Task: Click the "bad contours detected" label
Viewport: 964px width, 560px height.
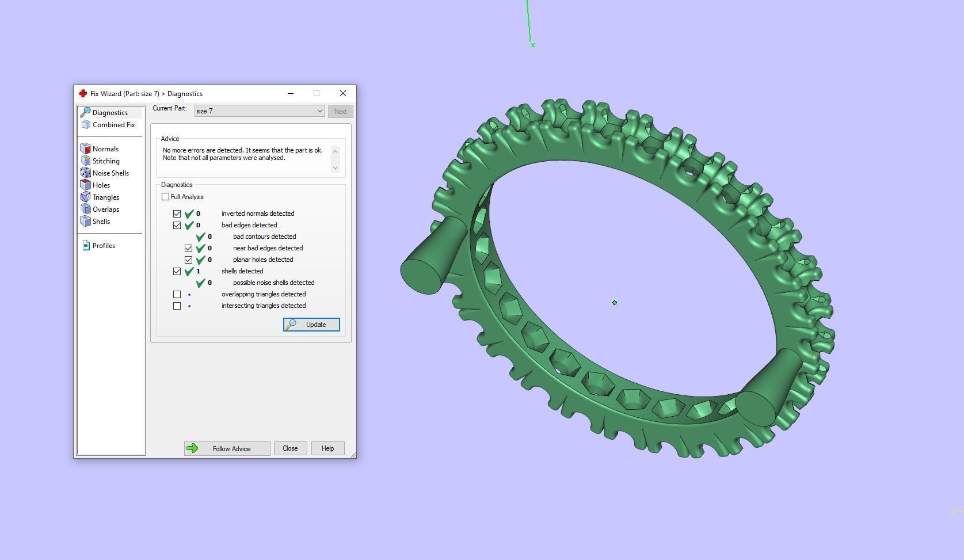Action: pyautogui.click(x=265, y=237)
